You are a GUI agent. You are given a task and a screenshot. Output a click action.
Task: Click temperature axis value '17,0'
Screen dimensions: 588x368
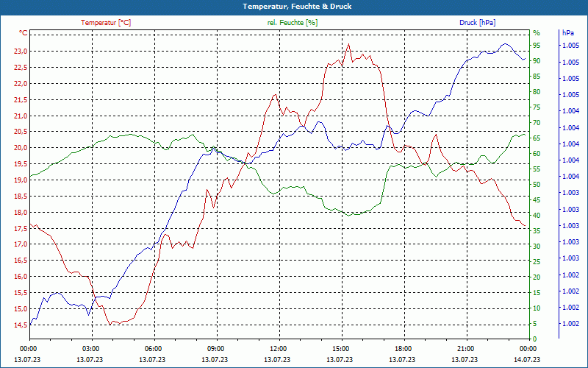(x=21, y=244)
